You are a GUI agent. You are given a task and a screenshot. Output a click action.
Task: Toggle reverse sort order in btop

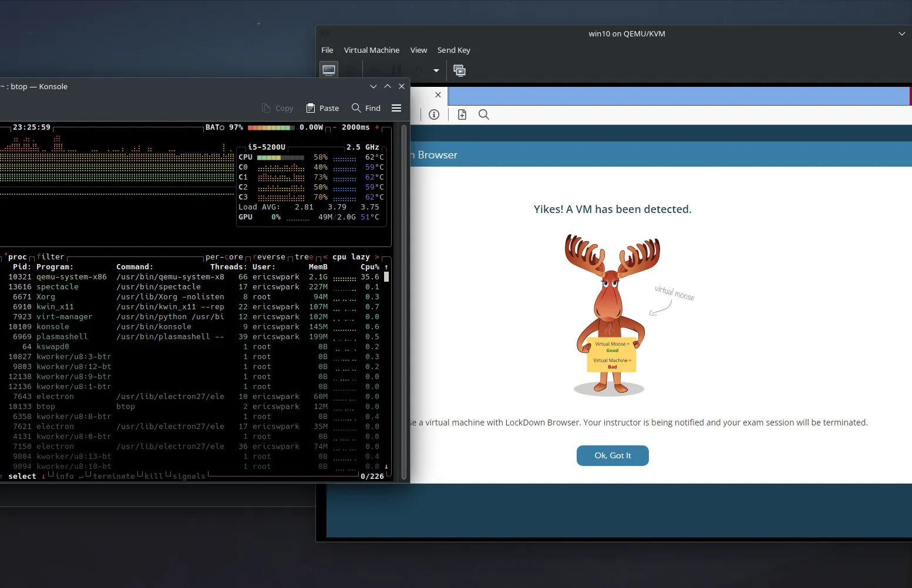tap(268, 257)
